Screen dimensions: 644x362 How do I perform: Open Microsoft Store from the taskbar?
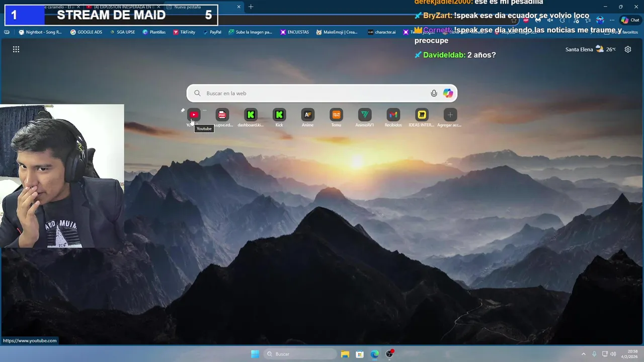[x=360, y=354]
